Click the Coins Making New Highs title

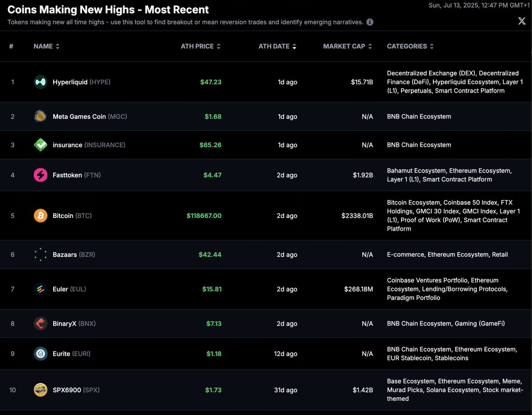point(108,9)
